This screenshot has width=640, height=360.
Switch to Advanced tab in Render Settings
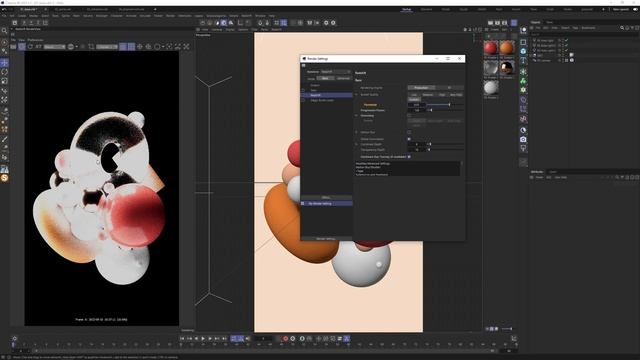343,78
